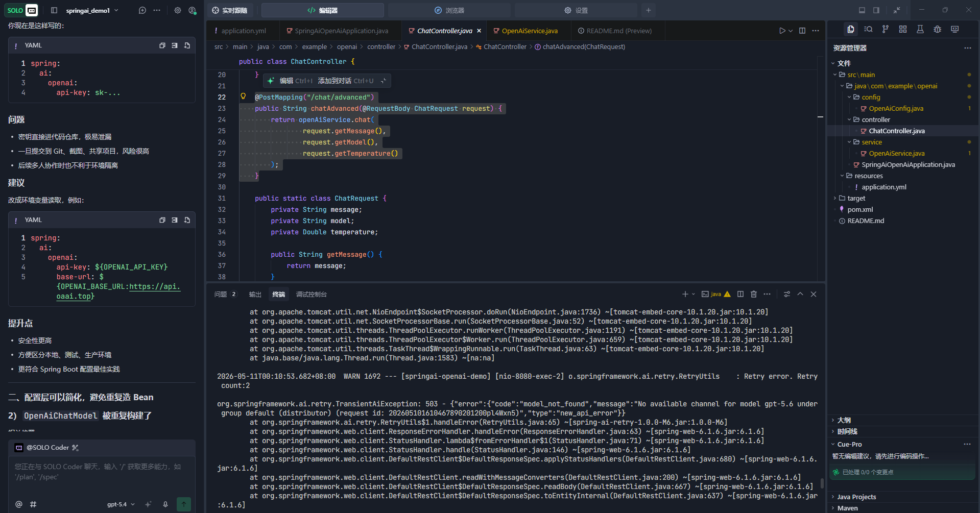Toggle the bottom panel visibility
The height and width of the screenshot is (513, 980).
[862, 10]
